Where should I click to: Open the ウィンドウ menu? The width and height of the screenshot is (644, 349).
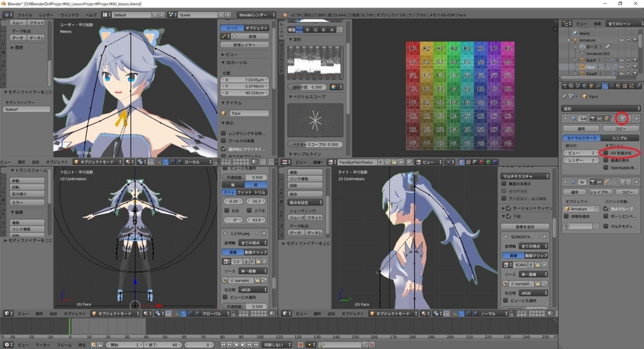point(69,15)
